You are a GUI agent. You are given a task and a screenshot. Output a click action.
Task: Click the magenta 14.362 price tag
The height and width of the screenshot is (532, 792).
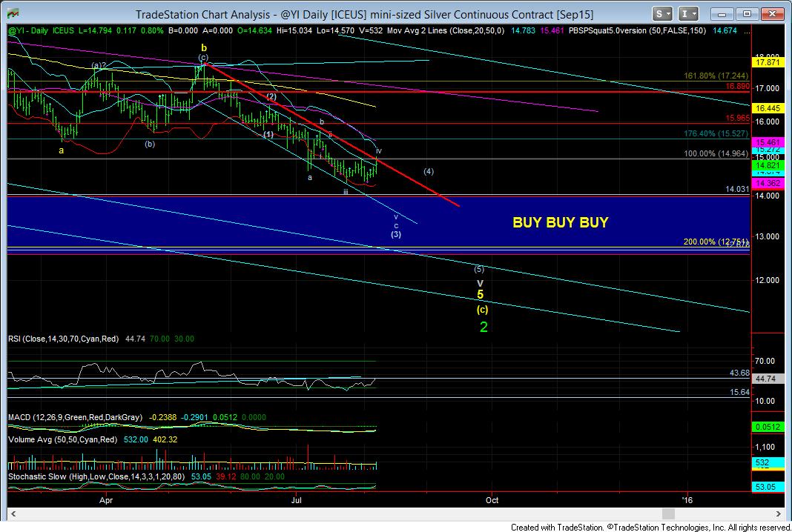pos(767,183)
